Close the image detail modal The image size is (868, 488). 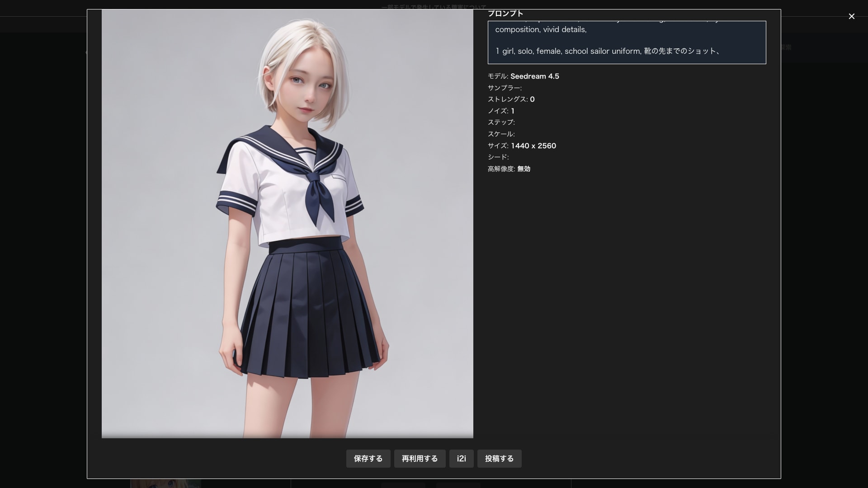coord(852,16)
